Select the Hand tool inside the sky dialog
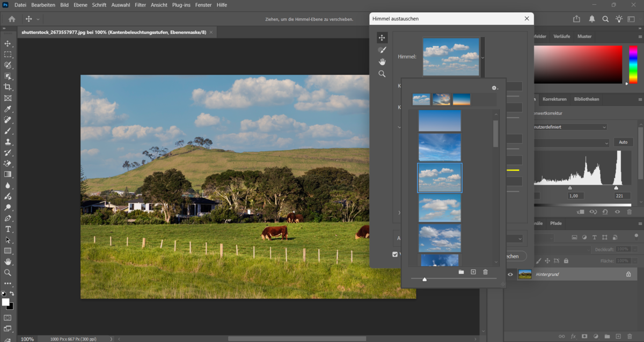 382,62
